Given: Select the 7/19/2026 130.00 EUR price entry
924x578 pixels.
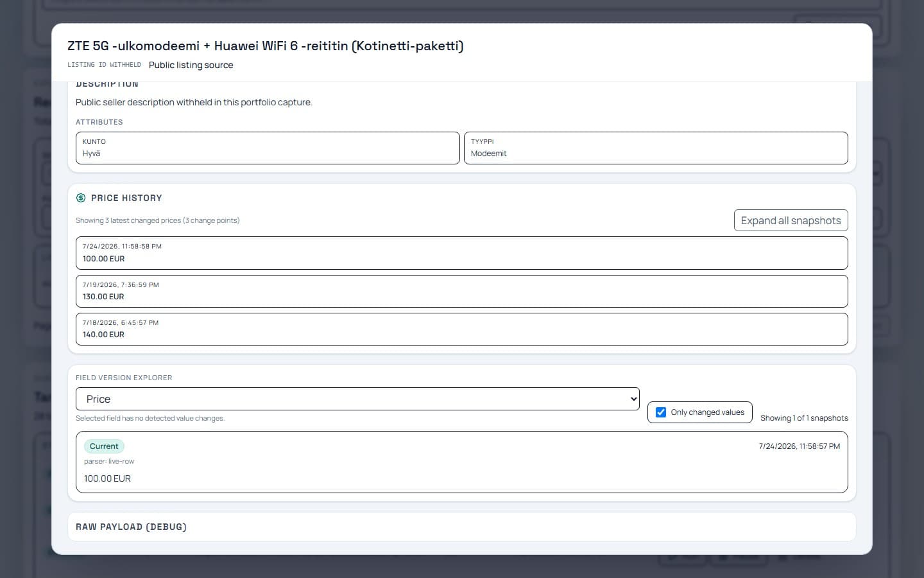Looking at the screenshot, I should [462, 291].
